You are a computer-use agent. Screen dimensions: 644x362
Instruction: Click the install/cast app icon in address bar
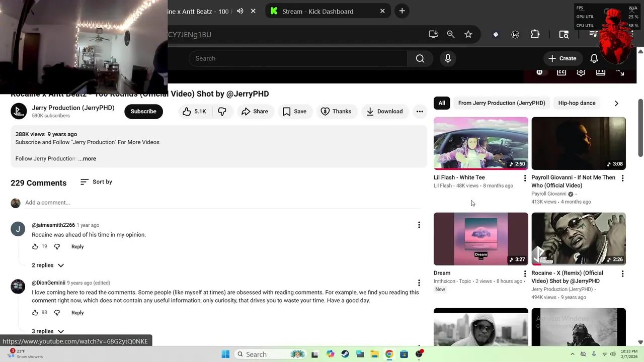coord(433,34)
